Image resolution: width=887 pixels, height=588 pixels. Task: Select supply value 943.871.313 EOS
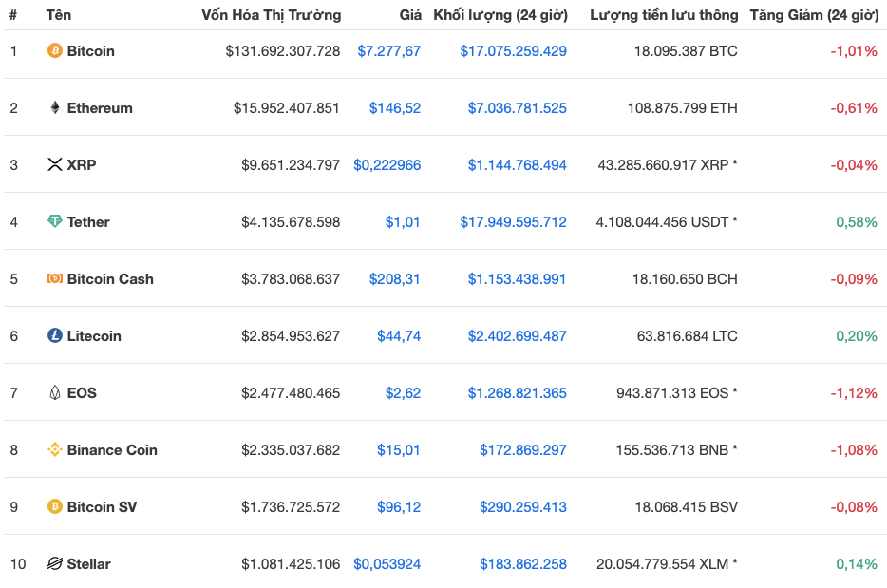point(672,392)
